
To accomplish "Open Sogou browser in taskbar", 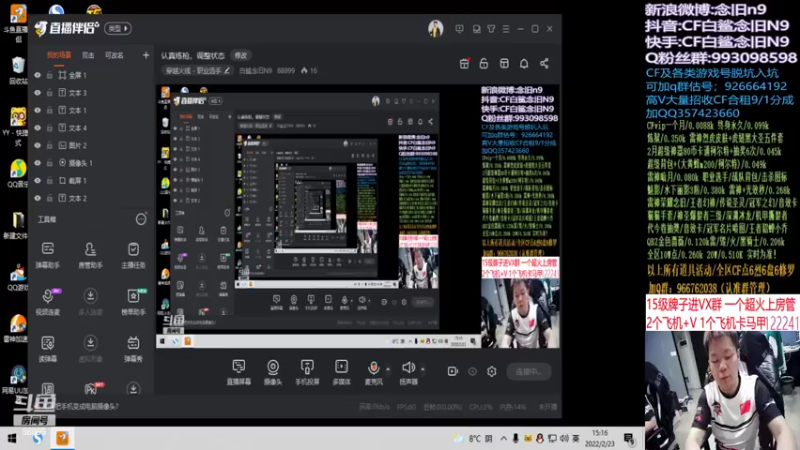I will [x=38, y=438].
